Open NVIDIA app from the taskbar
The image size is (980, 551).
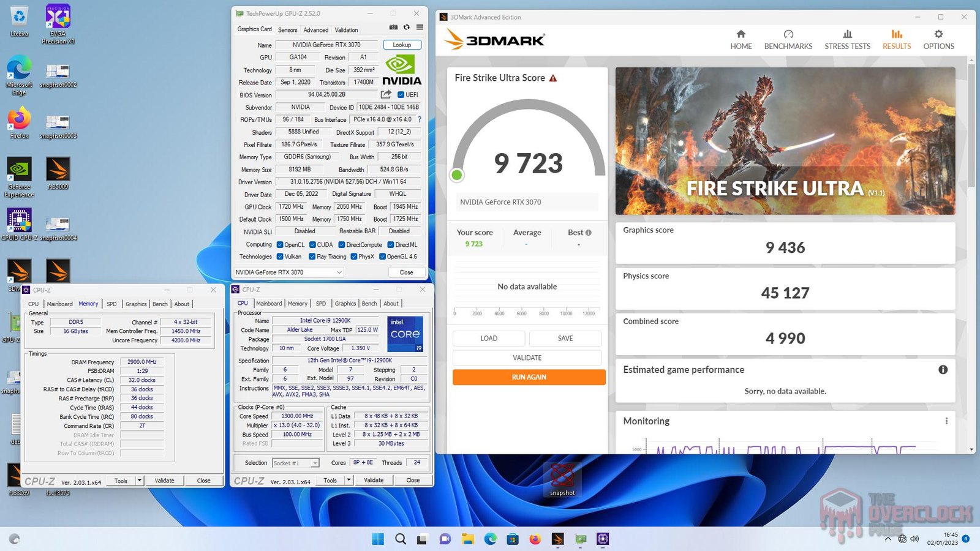tap(580, 539)
